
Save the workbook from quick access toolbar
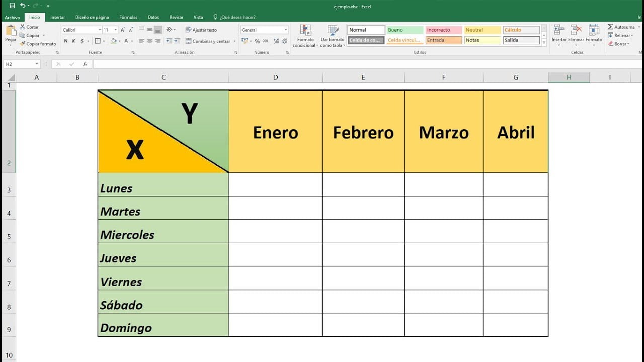coord(12,5)
